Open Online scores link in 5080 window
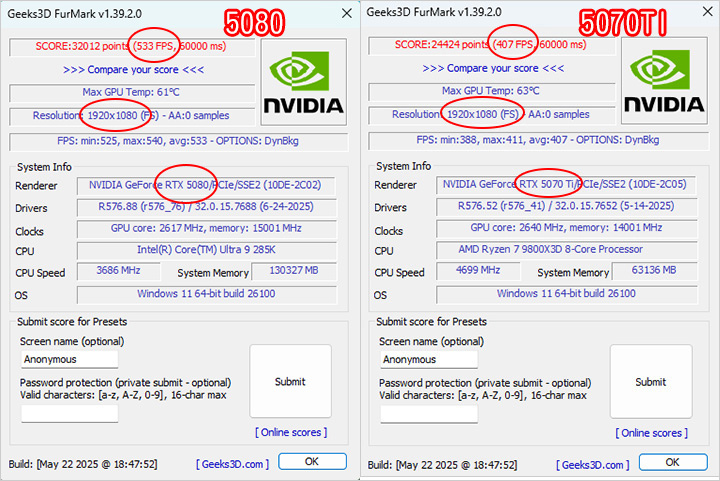This screenshot has width=720, height=481. click(291, 432)
